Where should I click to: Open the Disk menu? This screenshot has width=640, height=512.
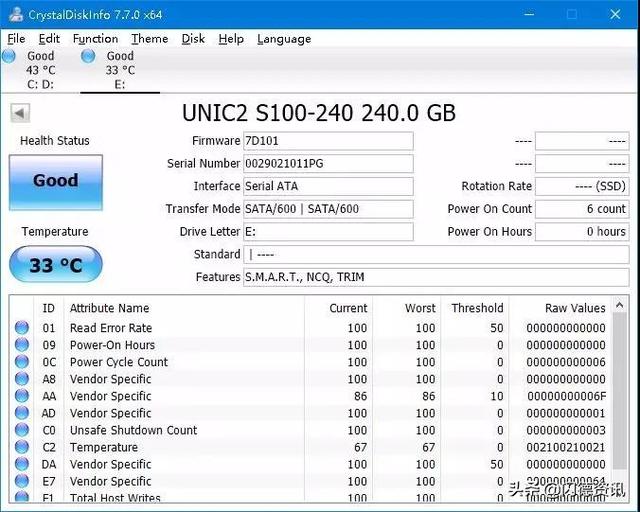[x=193, y=39]
